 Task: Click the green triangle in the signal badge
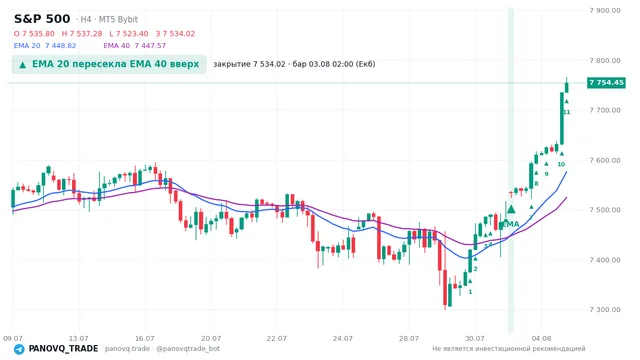click(x=23, y=65)
